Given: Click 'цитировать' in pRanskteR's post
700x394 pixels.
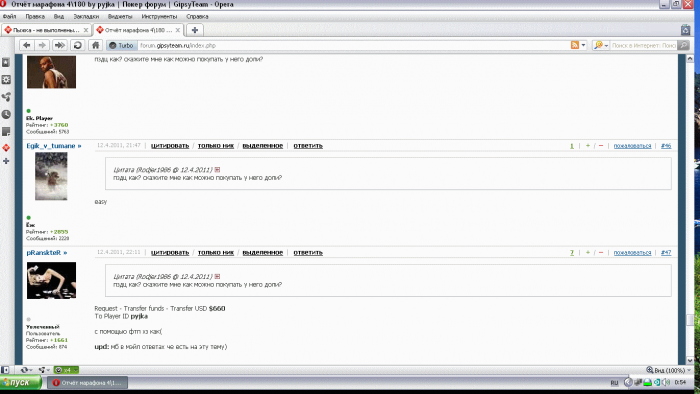Looking at the screenshot, I should pyautogui.click(x=170, y=252).
